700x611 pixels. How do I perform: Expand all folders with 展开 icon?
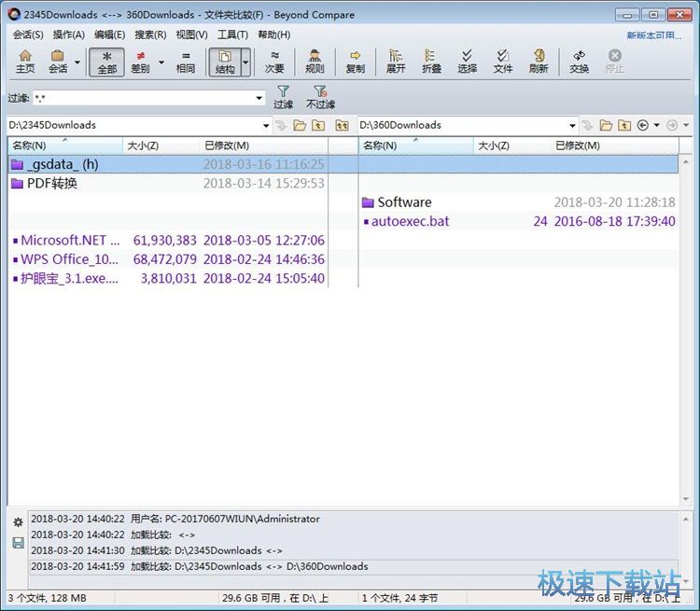[396, 62]
